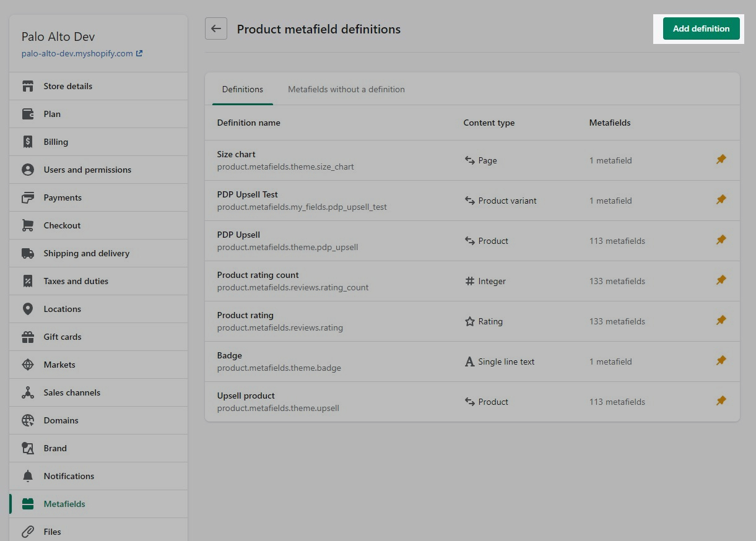Viewport: 756px width, 541px height.
Task: Toggle pin for Product rating count
Action: point(721,280)
